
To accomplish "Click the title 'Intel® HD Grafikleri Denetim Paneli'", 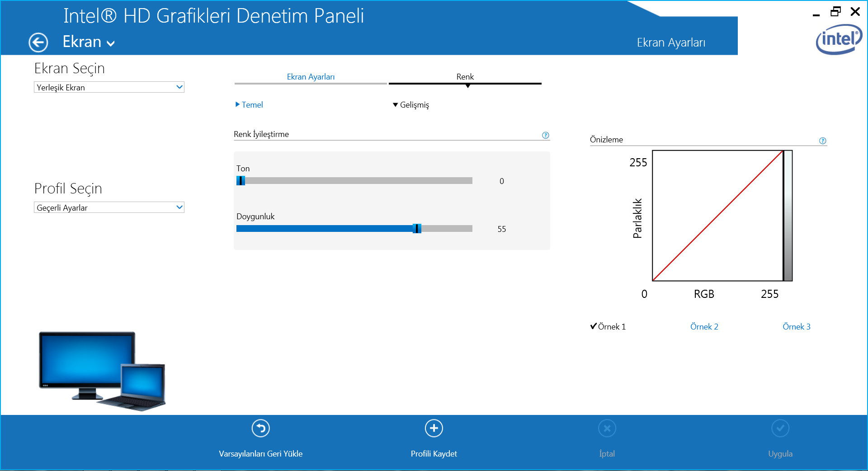I will [x=213, y=16].
